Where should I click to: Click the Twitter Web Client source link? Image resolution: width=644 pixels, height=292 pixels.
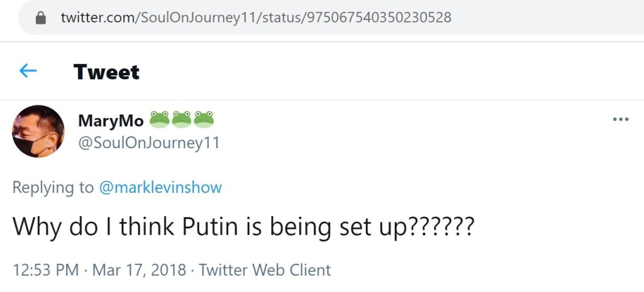pos(265,270)
